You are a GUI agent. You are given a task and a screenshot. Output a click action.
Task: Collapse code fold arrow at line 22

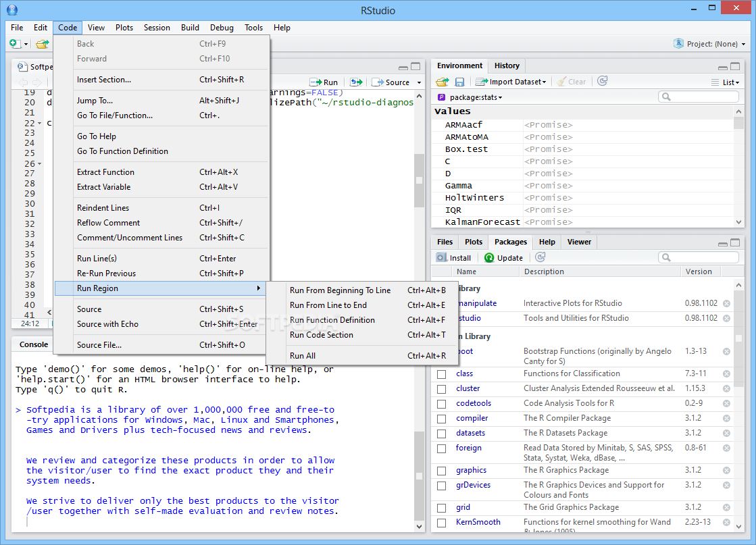(40, 124)
